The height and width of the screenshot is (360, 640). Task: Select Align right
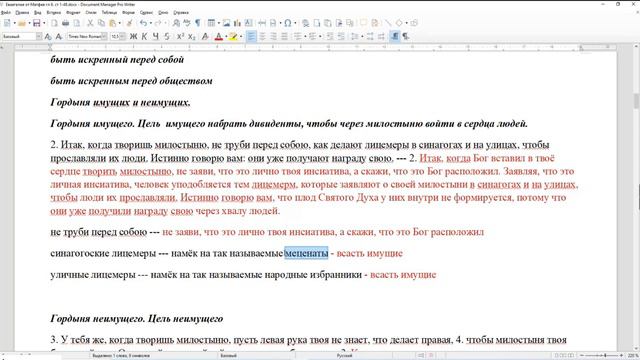(x=273, y=37)
